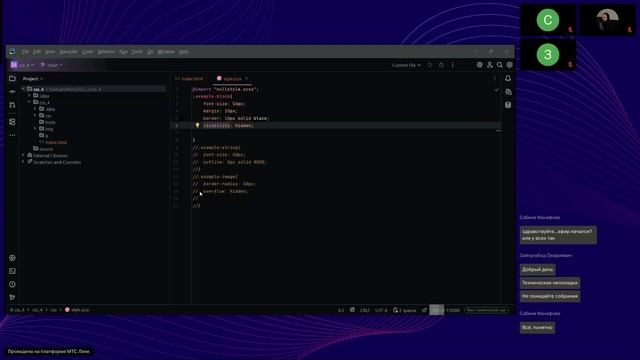Click the add user account icon in toolbar

click(490, 65)
